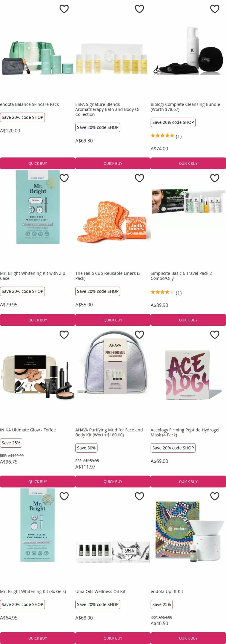Add AHAVA Purifying Mud Kit to wishlist
This screenshot has width=226, height=644.
pyautogui.click(x=139, y=334)
